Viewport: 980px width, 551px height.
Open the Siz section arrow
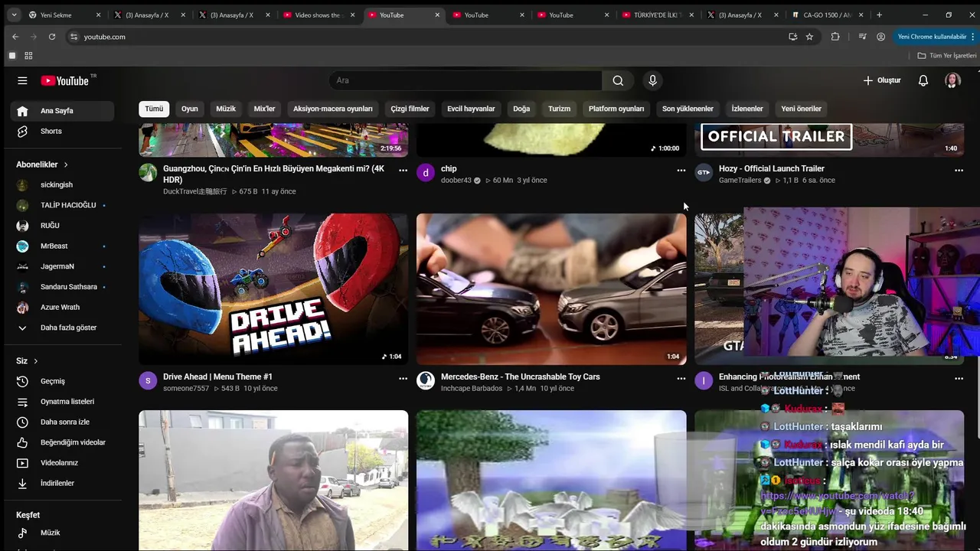(35, 361)
